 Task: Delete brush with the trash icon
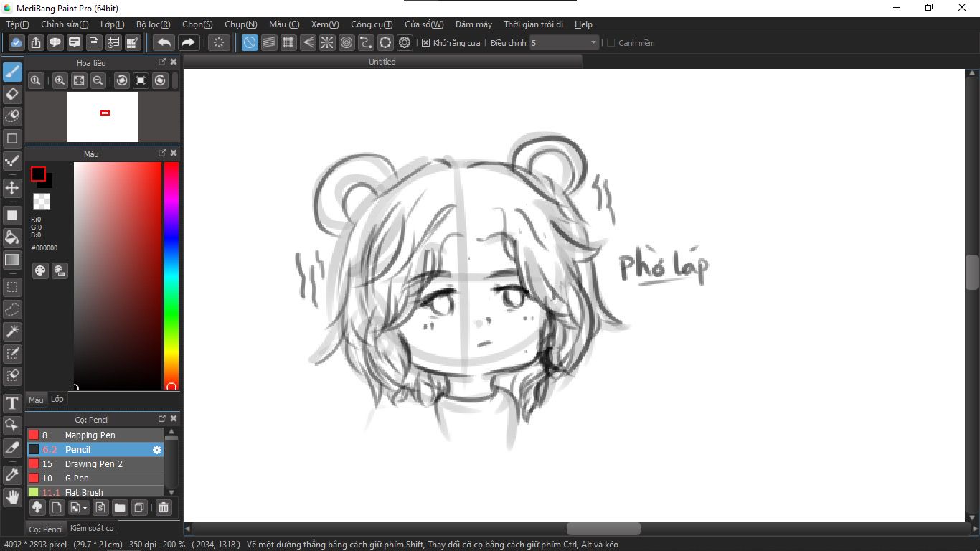point(164,508)
